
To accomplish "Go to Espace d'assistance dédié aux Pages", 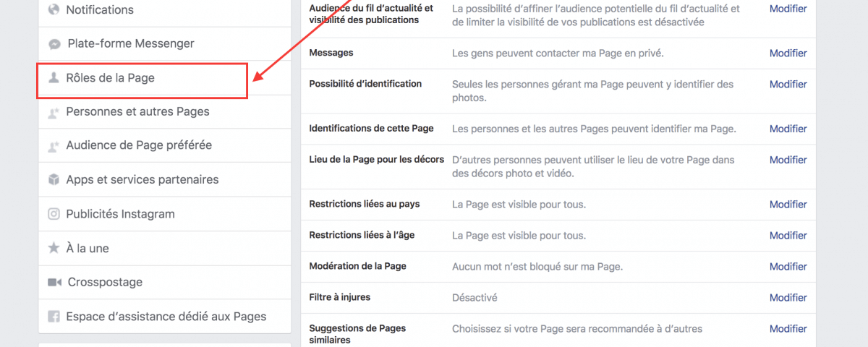I will pos(166,317).
